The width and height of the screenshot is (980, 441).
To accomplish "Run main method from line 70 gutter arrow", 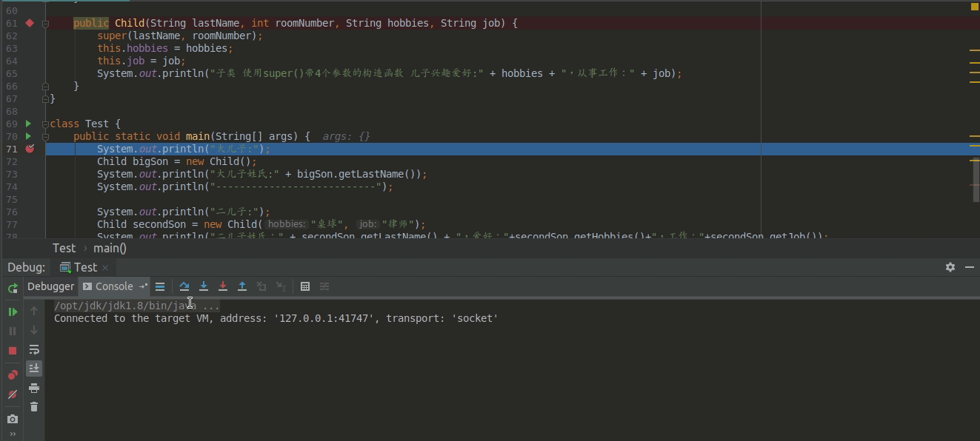I will (28, 136).
